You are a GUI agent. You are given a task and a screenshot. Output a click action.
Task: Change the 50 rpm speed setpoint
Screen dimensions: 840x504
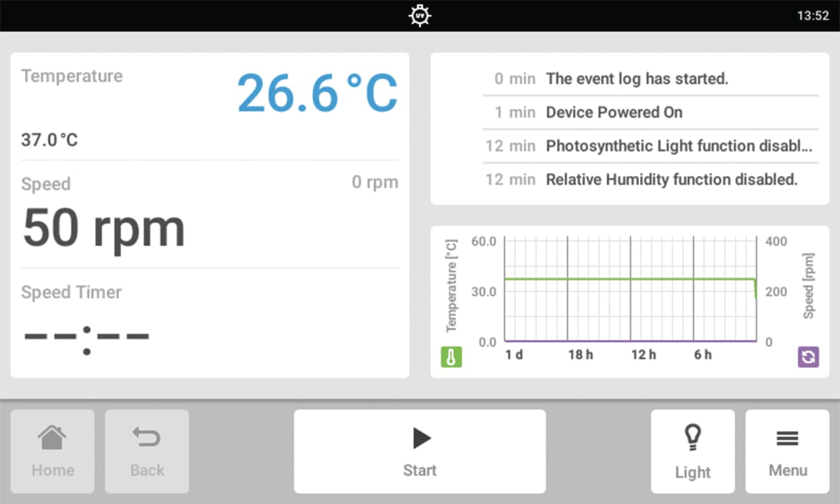104,228
